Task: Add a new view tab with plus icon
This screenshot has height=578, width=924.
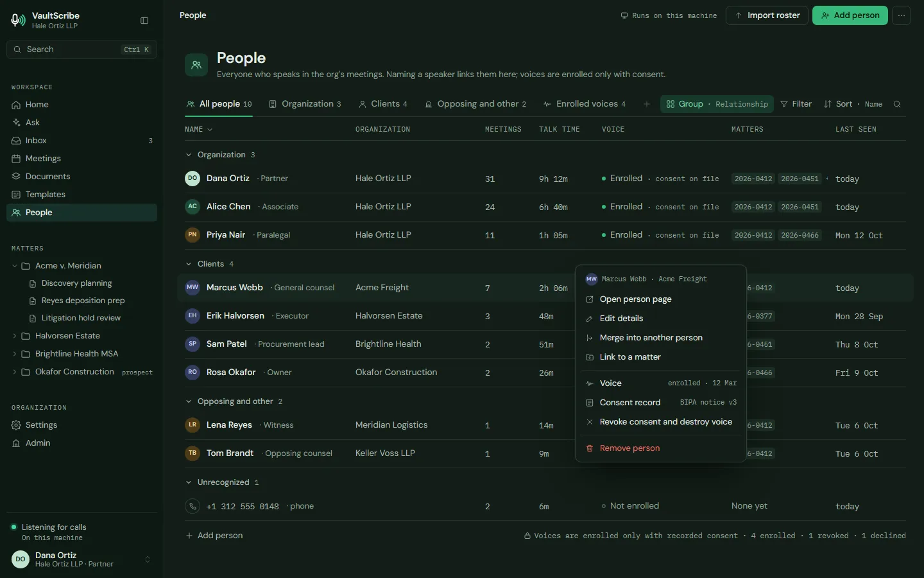Action: pos(647,104)
